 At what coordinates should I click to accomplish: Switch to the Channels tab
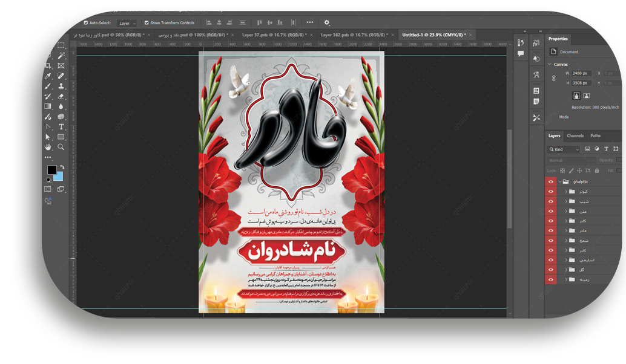click(575, 135)
